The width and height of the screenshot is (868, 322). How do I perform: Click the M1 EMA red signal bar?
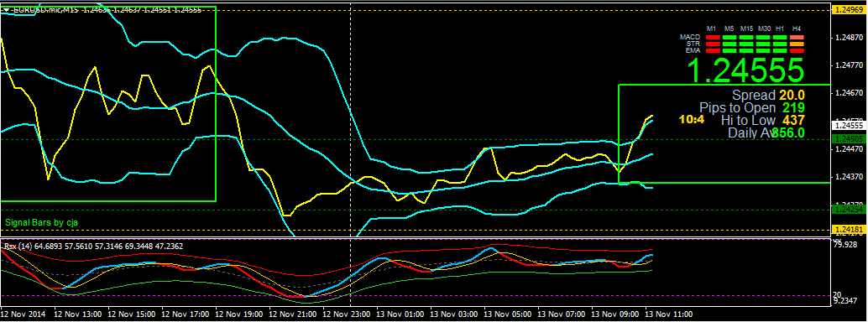(x=713, y=50)
